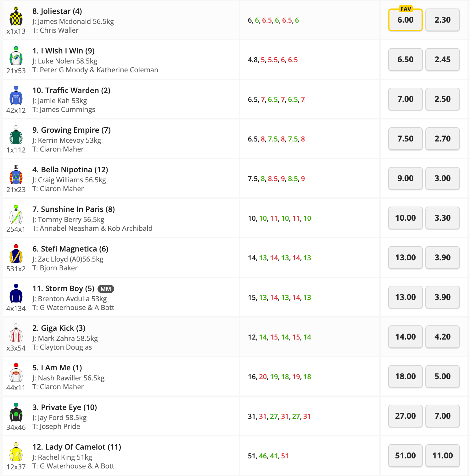Click Stefi Magnetica's navy and gold silk
Image resolution: width=470 pixels, height=476 pixels.
(x=16, y=254)
